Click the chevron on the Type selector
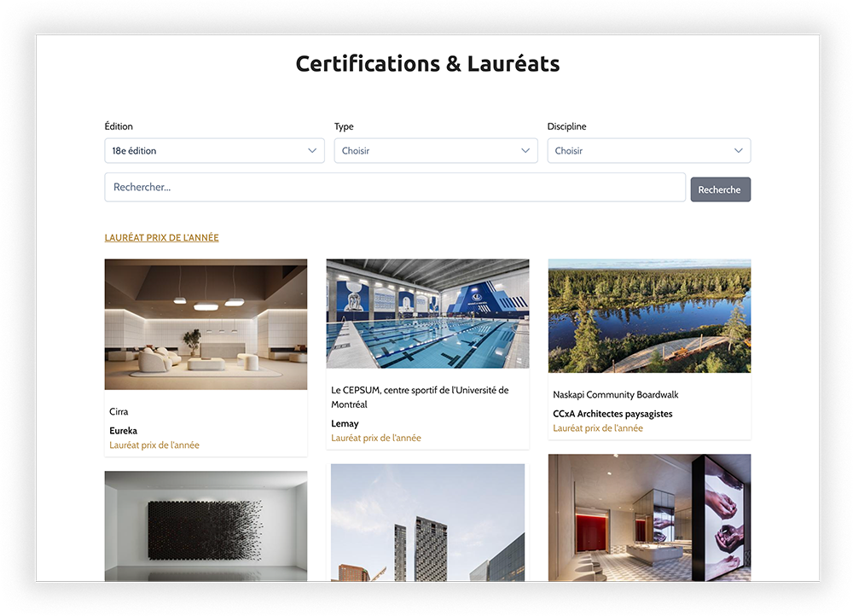 (526, 149)
